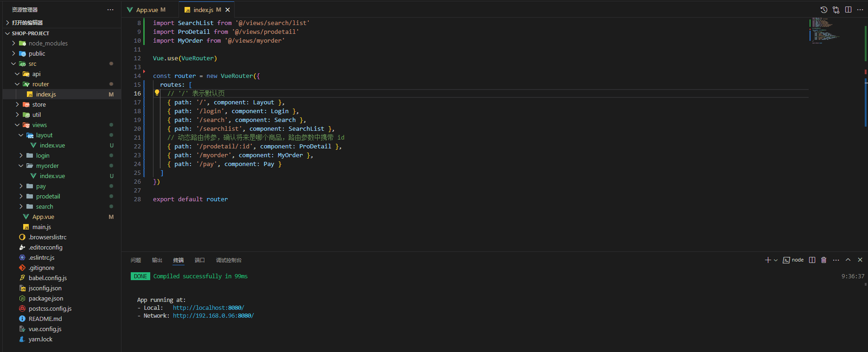Viewport: 868px width, 352px height.
Task: Click the editor vertical scrollbar
Action: [x=865, y=134]
